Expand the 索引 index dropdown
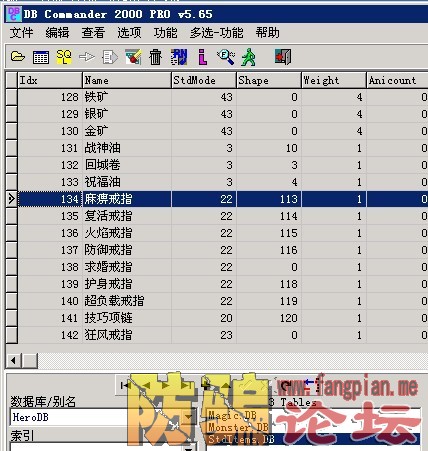This screenshot has width=428, height=451. point(189,448)
